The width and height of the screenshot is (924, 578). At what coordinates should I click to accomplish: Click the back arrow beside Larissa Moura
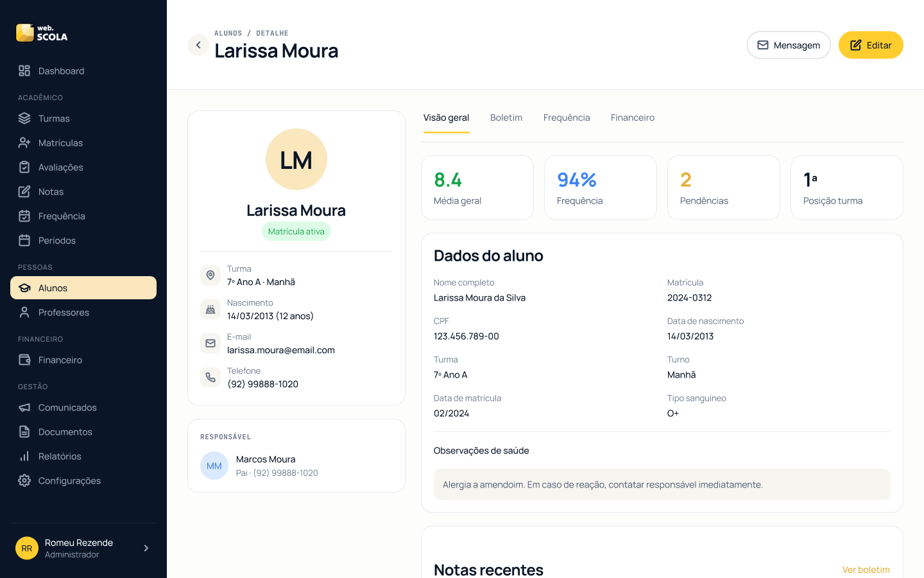198,45
